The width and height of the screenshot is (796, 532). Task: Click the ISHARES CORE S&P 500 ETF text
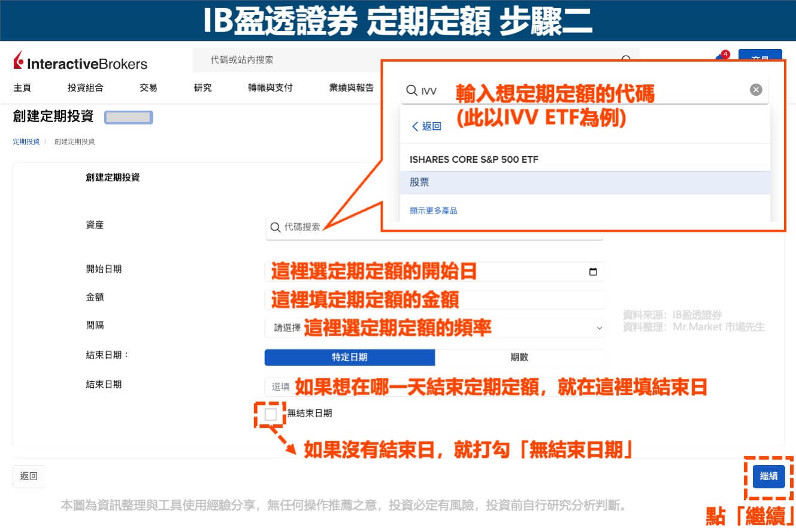[x=474, y=160]
